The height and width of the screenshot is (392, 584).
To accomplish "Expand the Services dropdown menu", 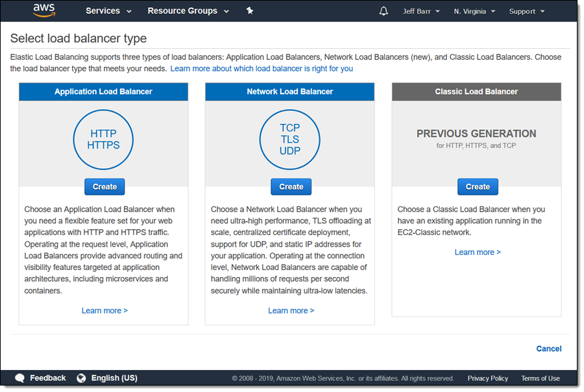I will [x=108, y=11].
